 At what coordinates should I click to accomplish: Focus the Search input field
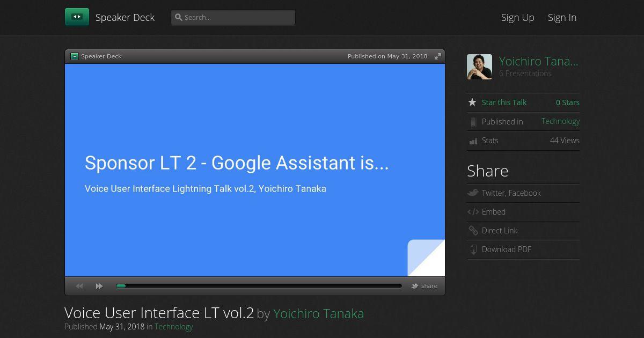233,17
